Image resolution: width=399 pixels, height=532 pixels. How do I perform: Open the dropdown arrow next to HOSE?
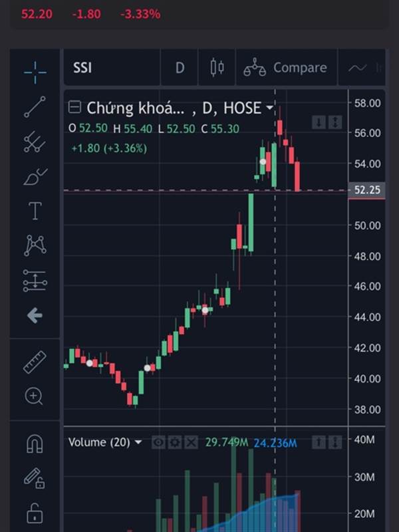(x=270, y=108)
